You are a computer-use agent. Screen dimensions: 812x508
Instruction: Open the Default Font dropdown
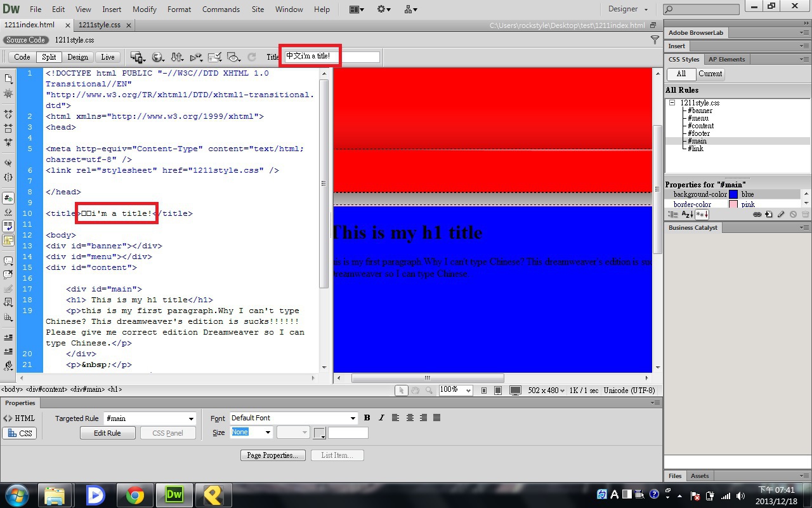pos(353,418)
